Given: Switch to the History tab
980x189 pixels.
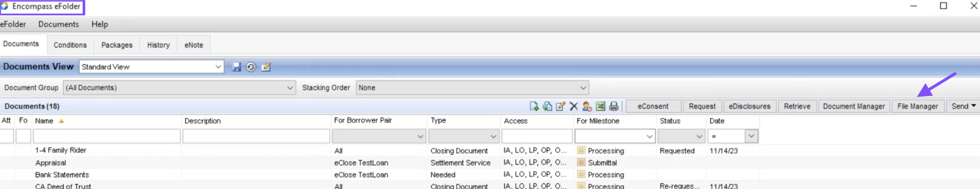Looking at the screenshot, I should pyautogui.click(x=158, y=45).
